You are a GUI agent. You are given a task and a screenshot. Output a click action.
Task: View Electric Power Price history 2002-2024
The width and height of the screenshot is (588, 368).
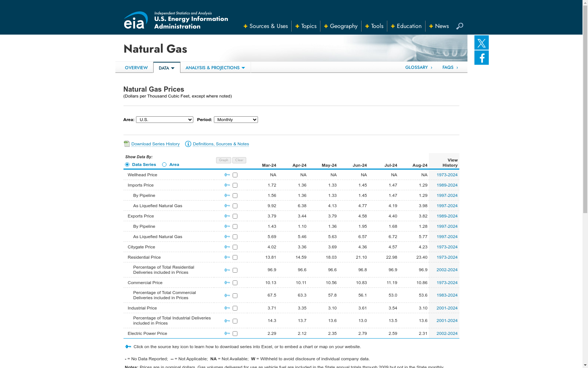(447, 333)
